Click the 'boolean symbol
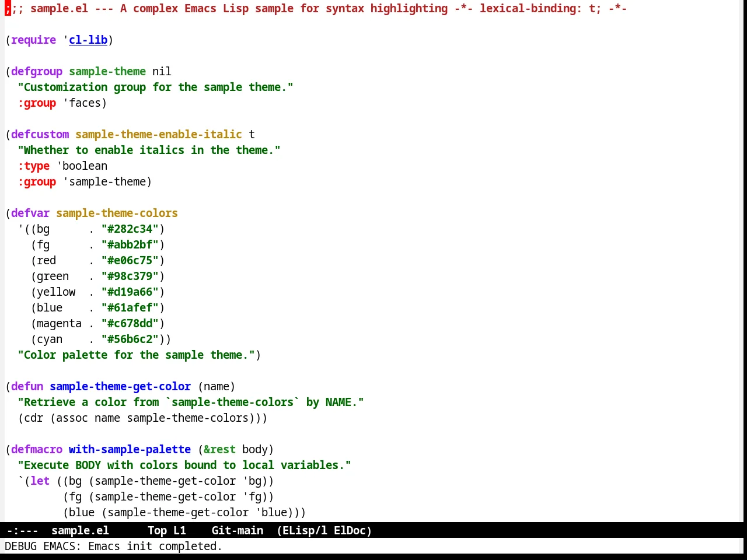The height and width of the screenshot is (560, 747). click(x=82, y=166)
